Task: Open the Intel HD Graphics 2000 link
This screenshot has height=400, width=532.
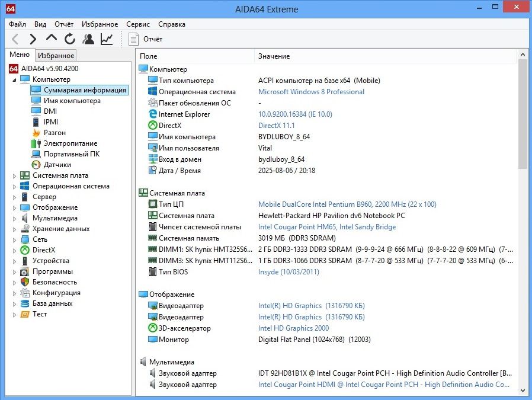Action: [293, 328]
